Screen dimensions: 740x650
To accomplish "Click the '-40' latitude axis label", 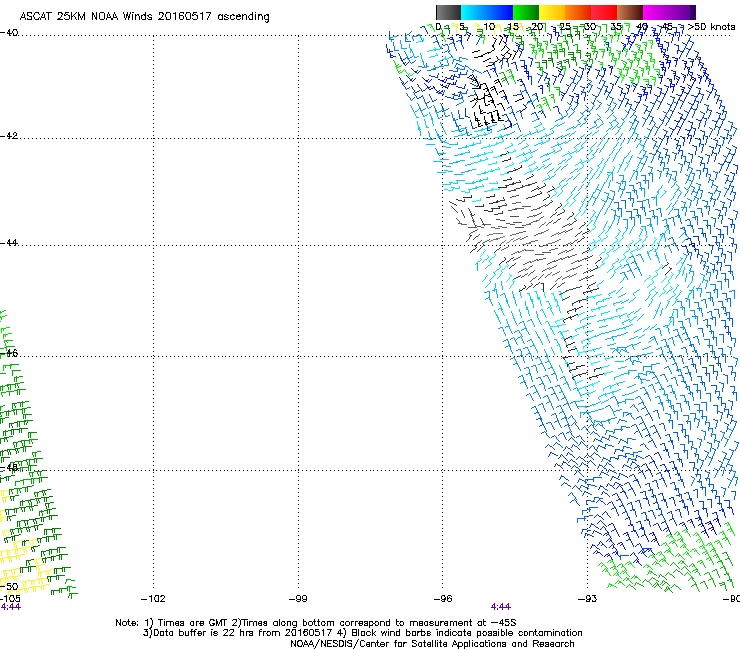I will tap(9, 33).
